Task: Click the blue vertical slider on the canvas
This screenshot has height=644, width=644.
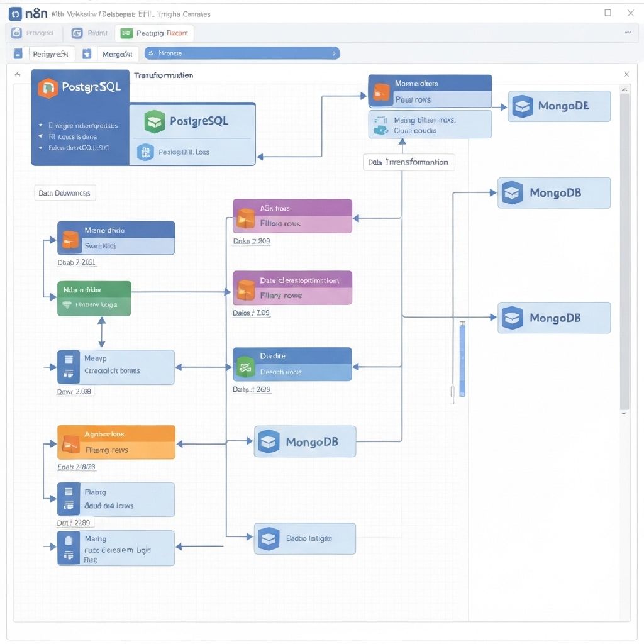Action: [x=462, y=358]
